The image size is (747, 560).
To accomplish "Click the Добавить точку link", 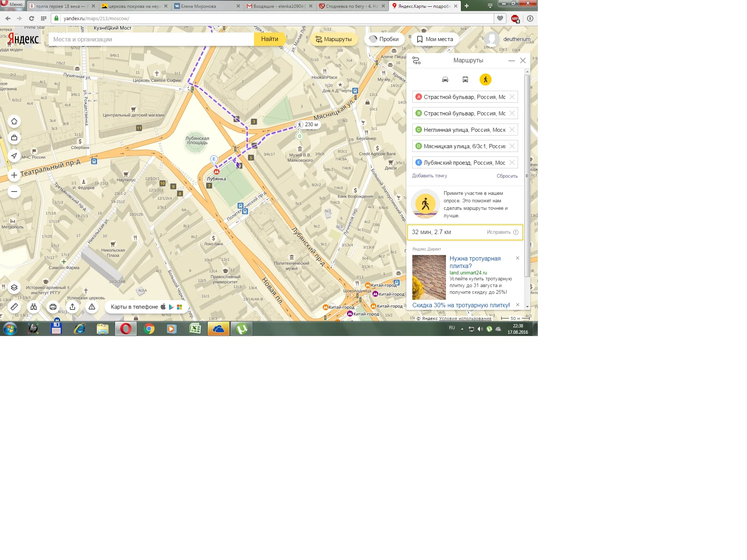I will [430, 175].
